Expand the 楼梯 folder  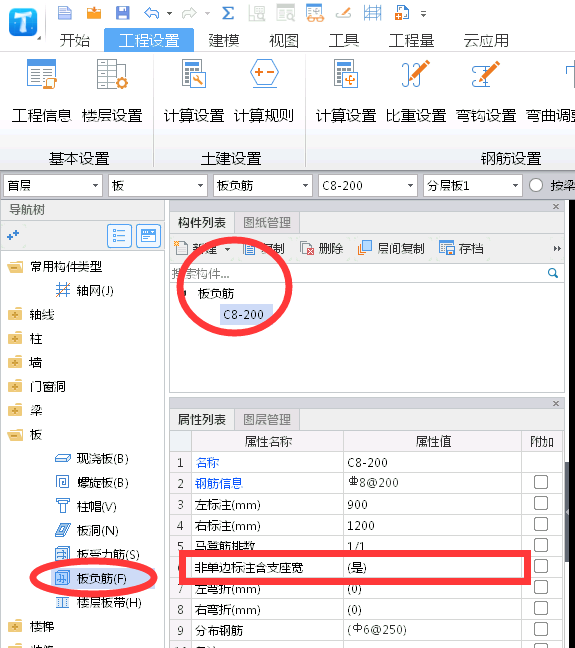tap(15, 627)
